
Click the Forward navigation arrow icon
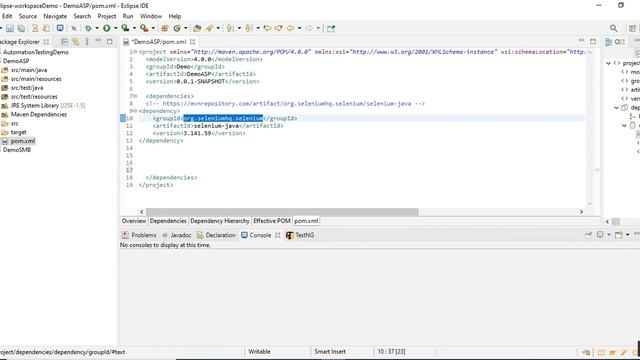coord(309,28)
